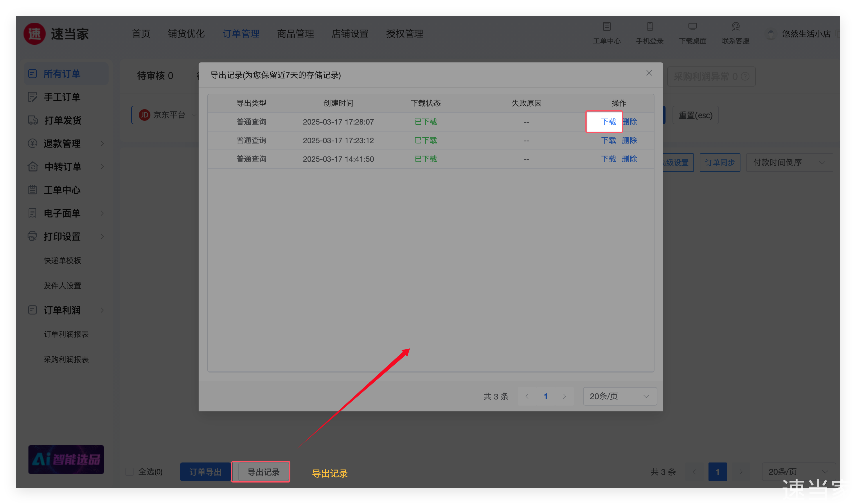Open the 手机登录 phone icon
Viewport: 856px width, 504px height.
650,26
